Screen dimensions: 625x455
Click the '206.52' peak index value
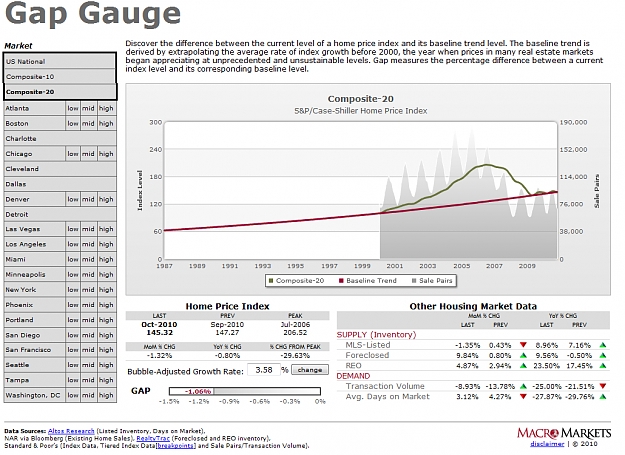pyautogui.click(x=295, y=333)
